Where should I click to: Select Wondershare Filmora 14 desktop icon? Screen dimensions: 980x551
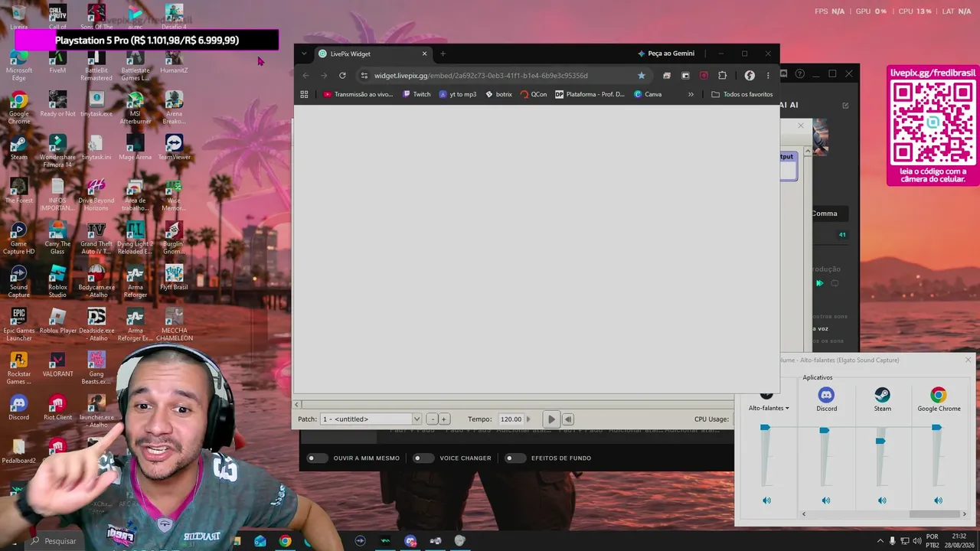[x=57, y=152]
